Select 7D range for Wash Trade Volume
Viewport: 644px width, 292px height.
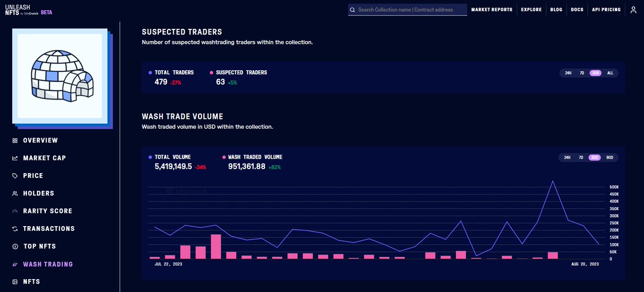click(582, 158)
